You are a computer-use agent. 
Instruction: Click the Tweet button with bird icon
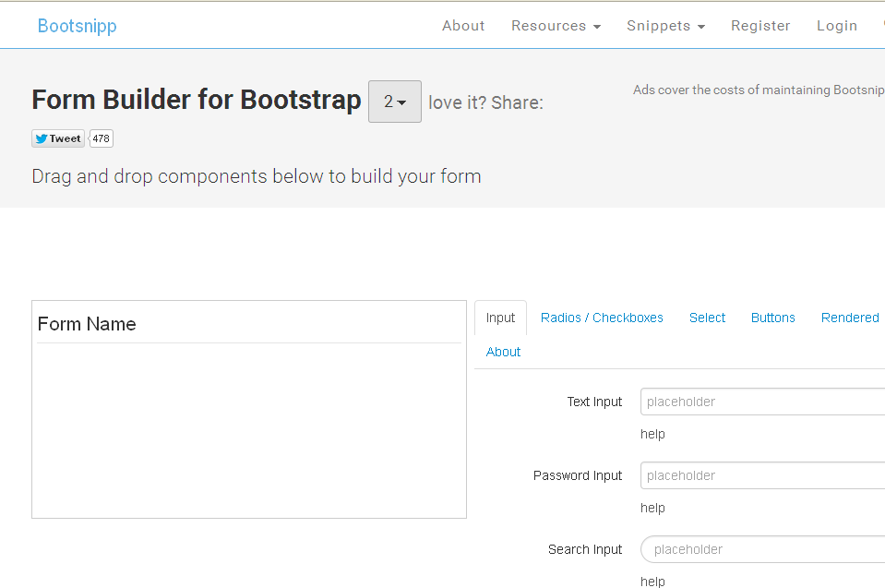58,138
